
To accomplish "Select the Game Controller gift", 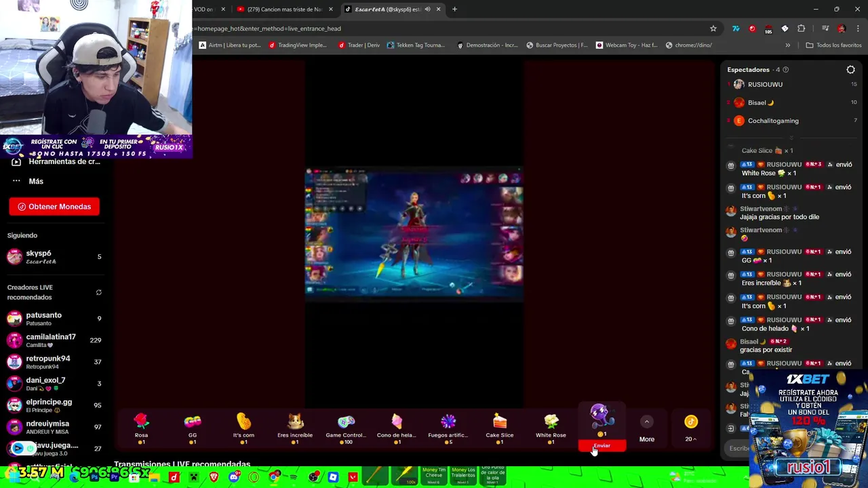I will (x=346, y=428).
